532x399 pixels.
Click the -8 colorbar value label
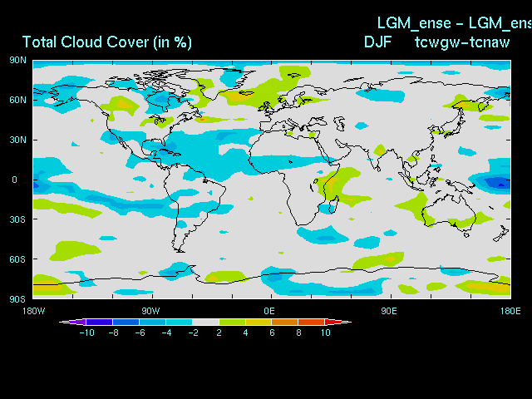(113, 332)
